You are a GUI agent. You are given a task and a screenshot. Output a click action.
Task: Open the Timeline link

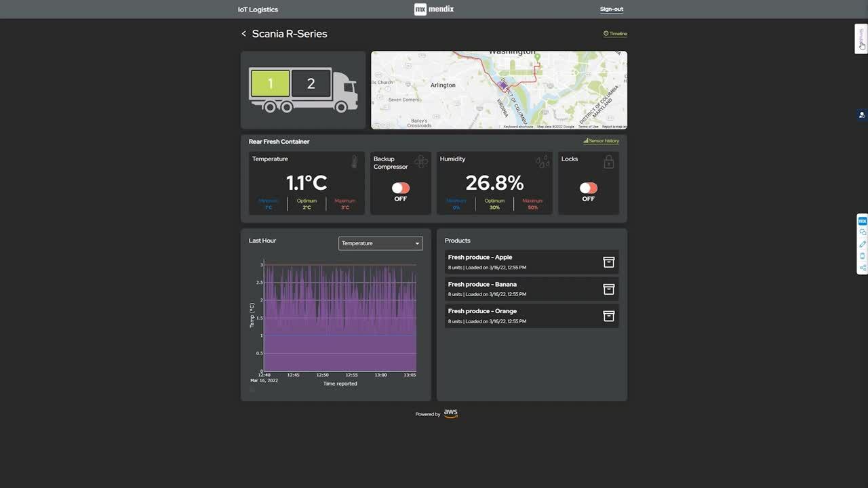[615, 34]
